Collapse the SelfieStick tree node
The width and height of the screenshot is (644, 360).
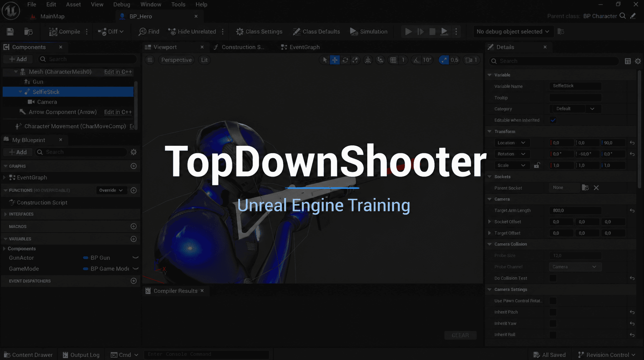[x=20, y=92]
